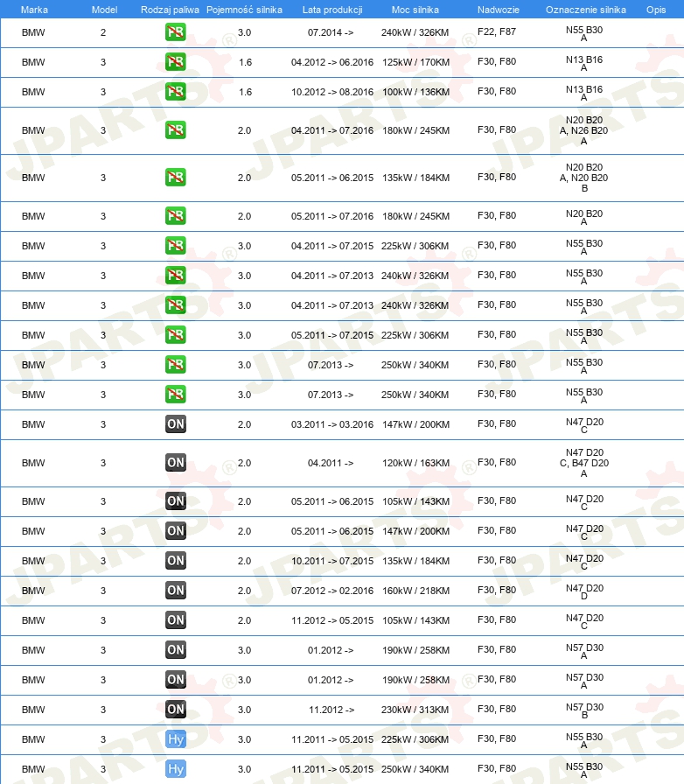The image size is (684, 784).
Task: Click the petrol icon for 05.2011 -> 07.2016
Action: click(x=176, y=216)
